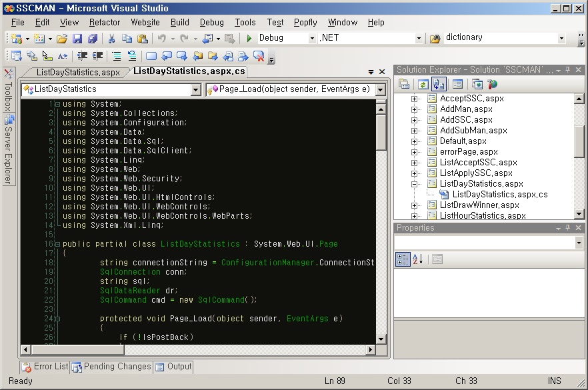
Task: Open the ASP.NET Configuration icon
Action: pos(493,85)
